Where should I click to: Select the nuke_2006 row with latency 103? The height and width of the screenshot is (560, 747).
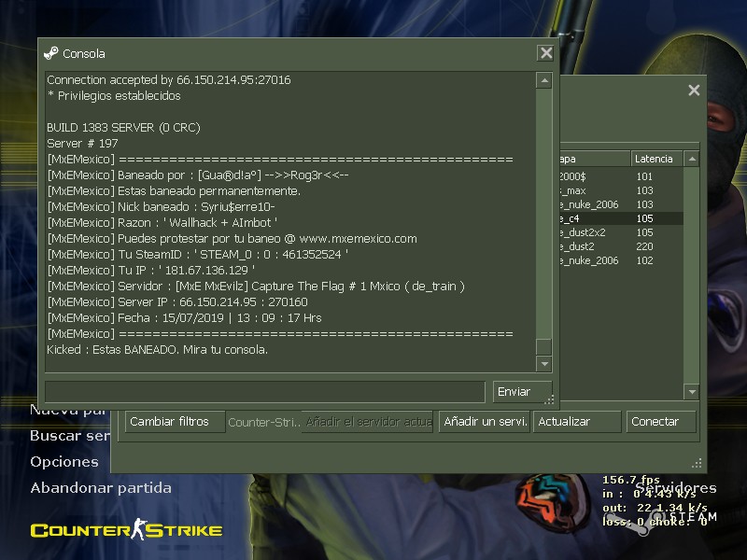pyautogui.click(x=621, y=204)
